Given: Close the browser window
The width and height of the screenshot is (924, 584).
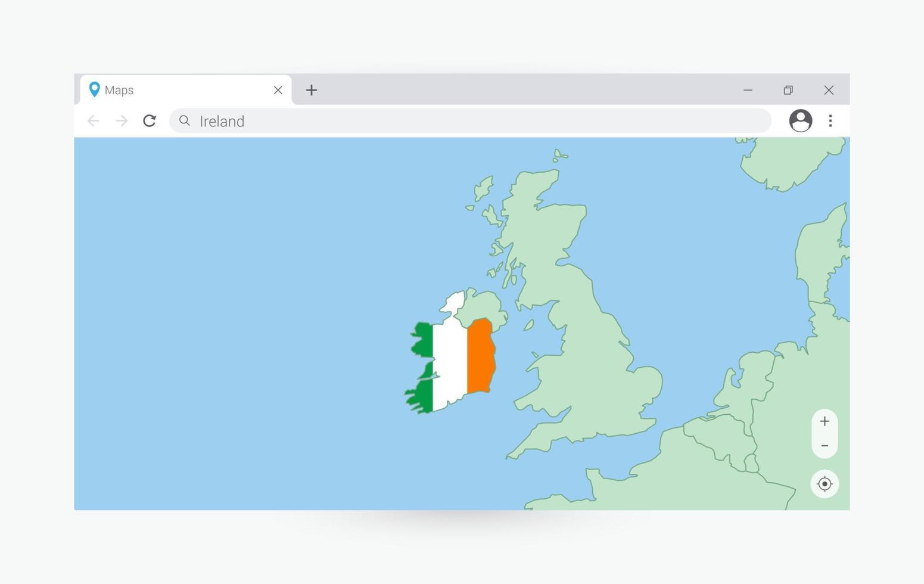Looking at the screenshot, I should (x=829, y=90).
